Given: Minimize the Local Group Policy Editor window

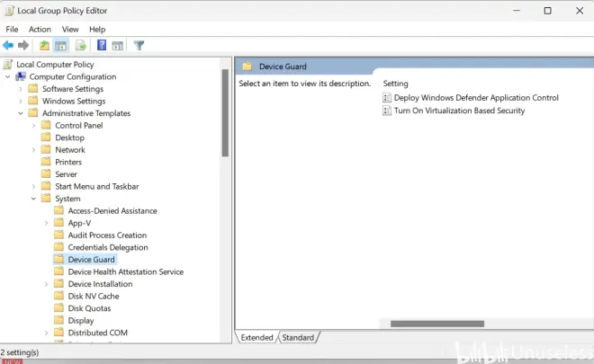Looking at the screenshot, I should pyautogui.click(x=517, y=11).
